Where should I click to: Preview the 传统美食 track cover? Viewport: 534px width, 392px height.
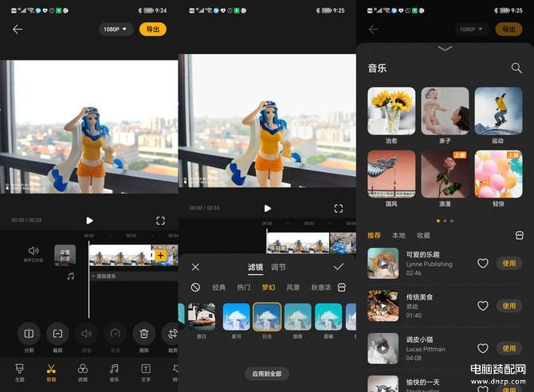coord(383,306)
